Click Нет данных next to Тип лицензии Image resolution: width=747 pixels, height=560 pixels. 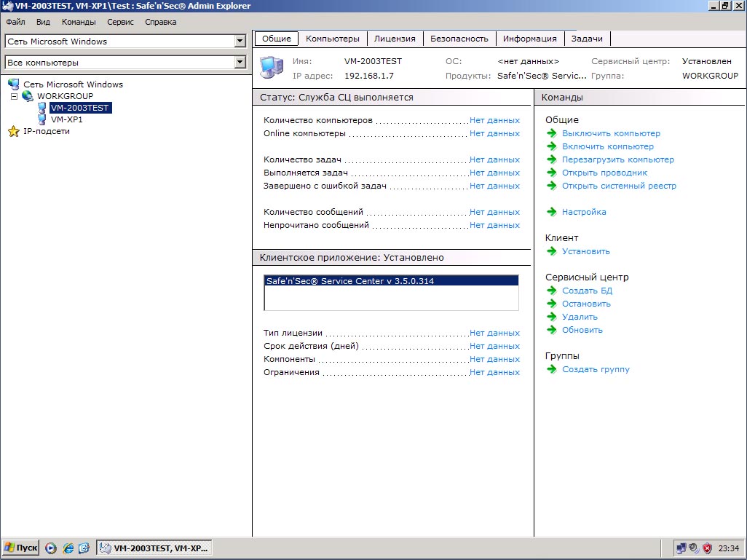(494, 333)
